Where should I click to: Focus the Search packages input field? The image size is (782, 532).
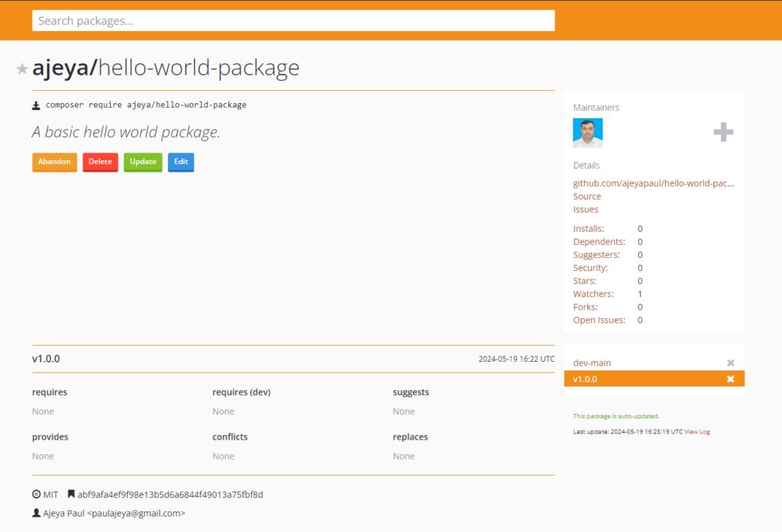293,21
